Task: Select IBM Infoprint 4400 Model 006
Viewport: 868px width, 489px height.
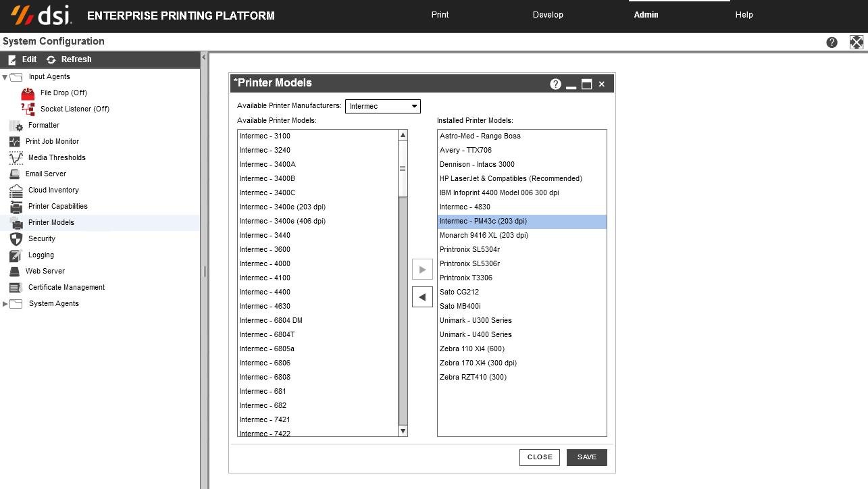Action: coord(521,192)
